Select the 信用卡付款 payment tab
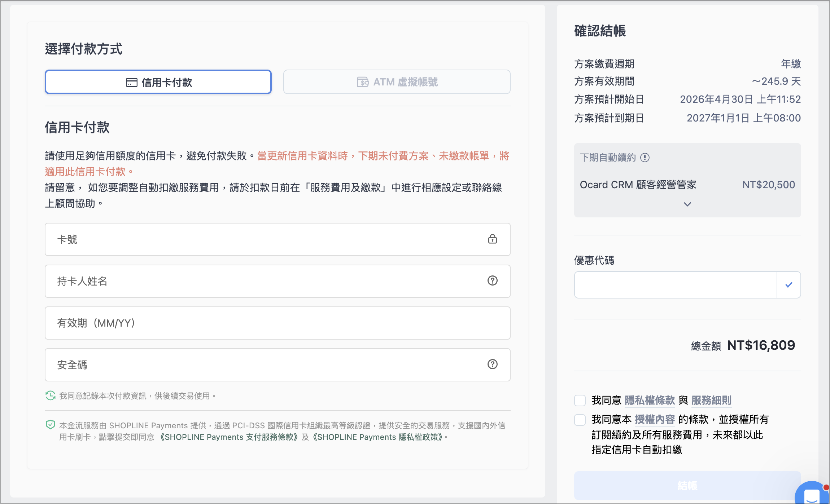Screen dimensions: 830x504 point(158,82)
